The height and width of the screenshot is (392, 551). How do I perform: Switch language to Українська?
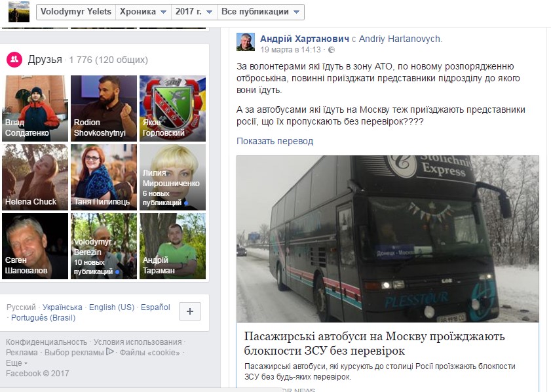pos(62,307)
